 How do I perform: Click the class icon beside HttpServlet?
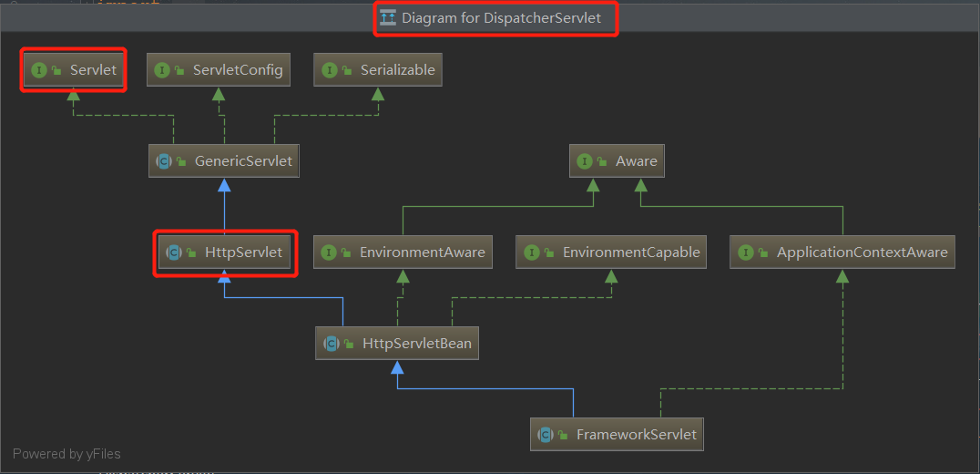tap(173, 252)
